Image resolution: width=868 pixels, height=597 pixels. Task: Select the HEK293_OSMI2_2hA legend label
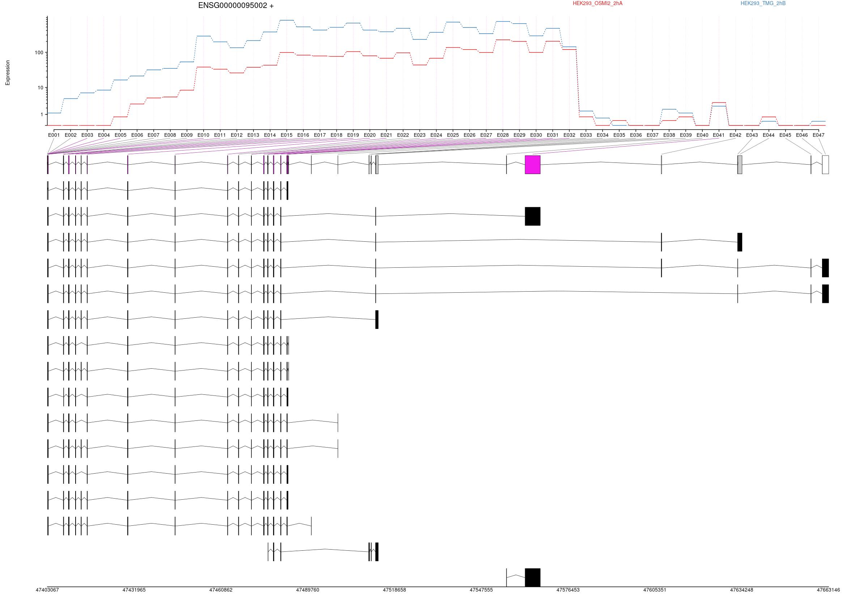(x=597, y=3)
